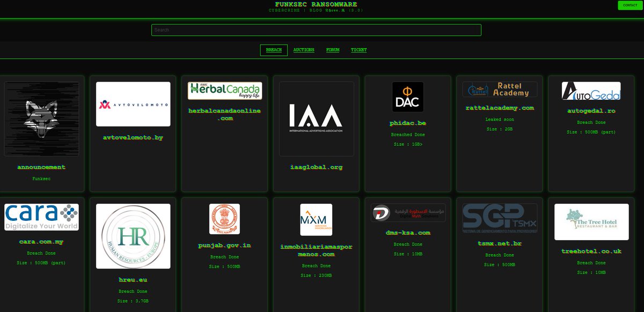The width and height of the screenshot is (644, 312).
Task: Click 'Breach Done' on punjab.gov.in card
Action: [x=225, y=257]
